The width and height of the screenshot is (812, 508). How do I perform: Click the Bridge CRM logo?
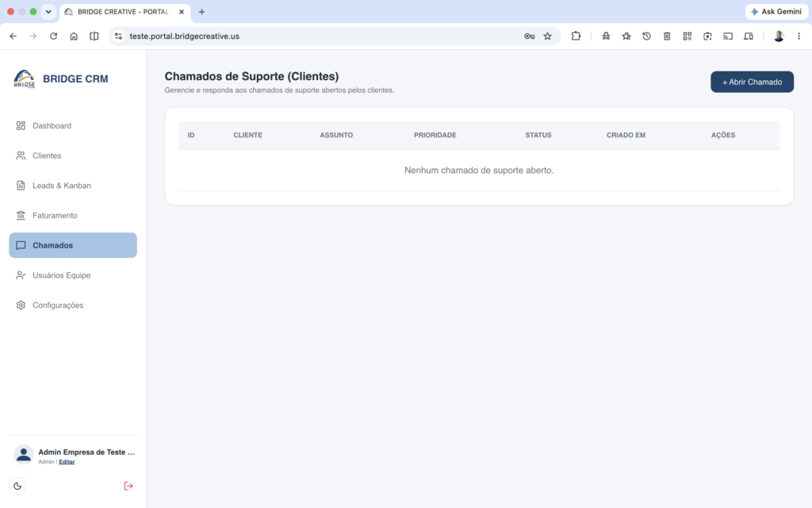[25, 79]
